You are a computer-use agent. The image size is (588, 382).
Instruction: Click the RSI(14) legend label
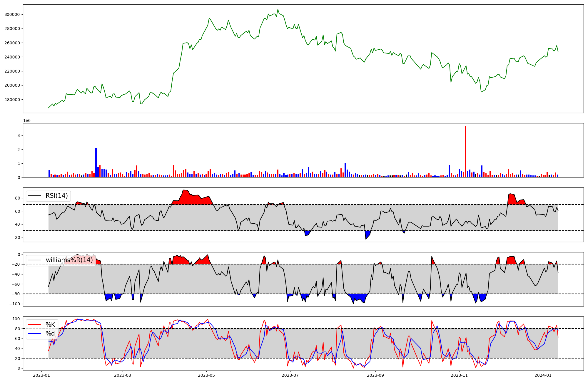(56, 196)
